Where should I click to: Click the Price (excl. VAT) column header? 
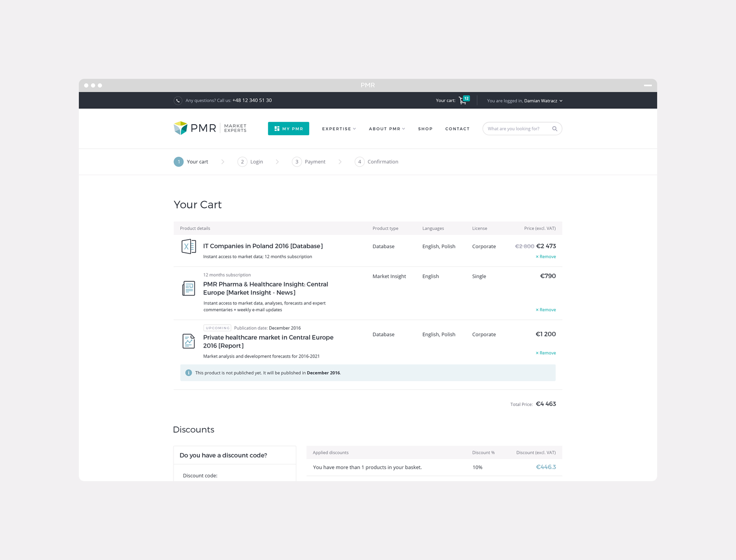[x=540, y=229]
